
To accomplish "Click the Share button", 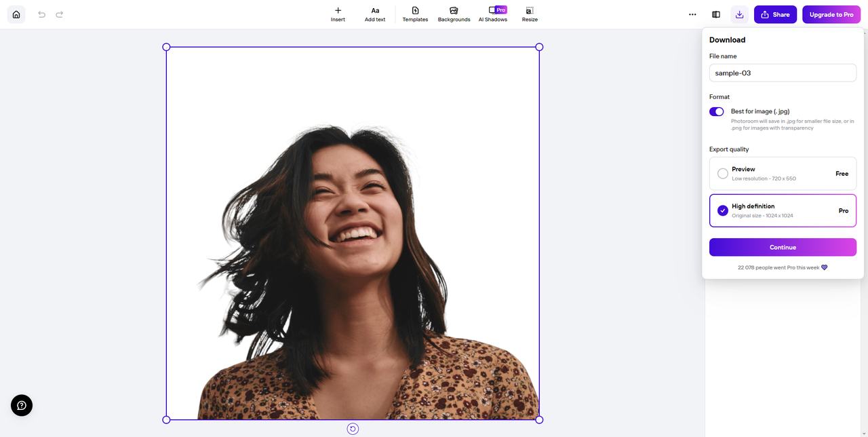I will (775, 14).
